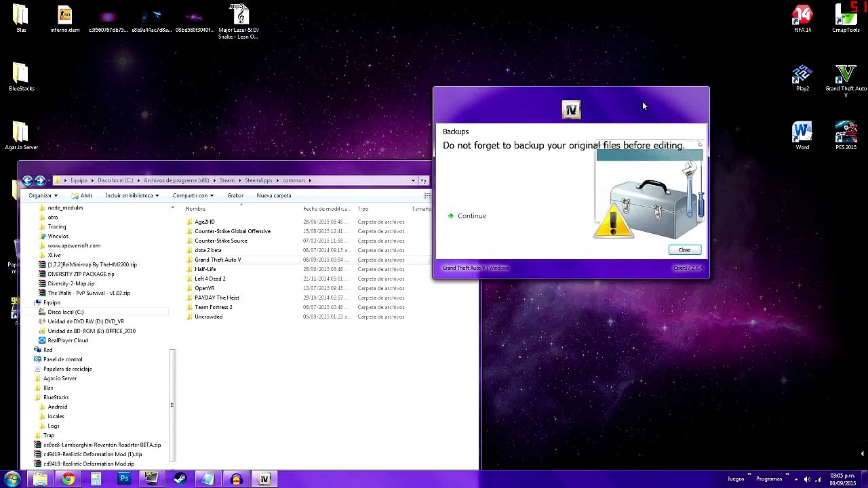
Task: Open the Explorer recent locations dropdown
Action: point(48,181)
